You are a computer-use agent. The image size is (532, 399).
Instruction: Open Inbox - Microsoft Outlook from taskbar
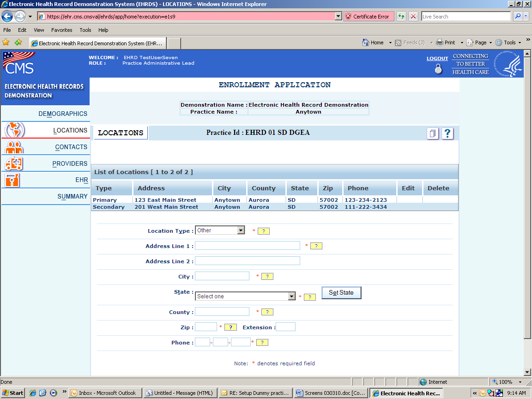click(103, 393)
